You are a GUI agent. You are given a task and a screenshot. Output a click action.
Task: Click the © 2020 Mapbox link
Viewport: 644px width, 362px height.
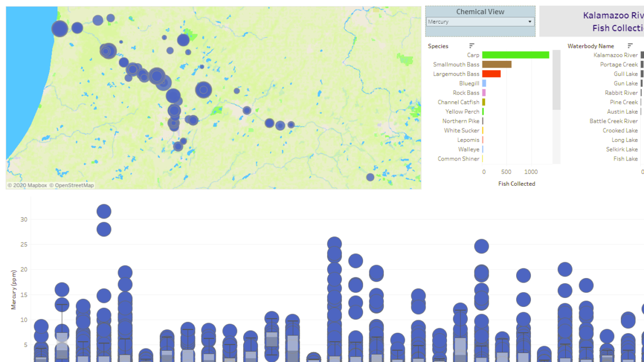[28, 185]
